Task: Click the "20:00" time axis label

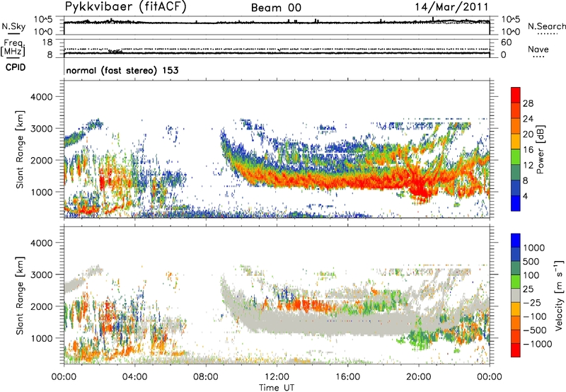Action: coord(418,377)
